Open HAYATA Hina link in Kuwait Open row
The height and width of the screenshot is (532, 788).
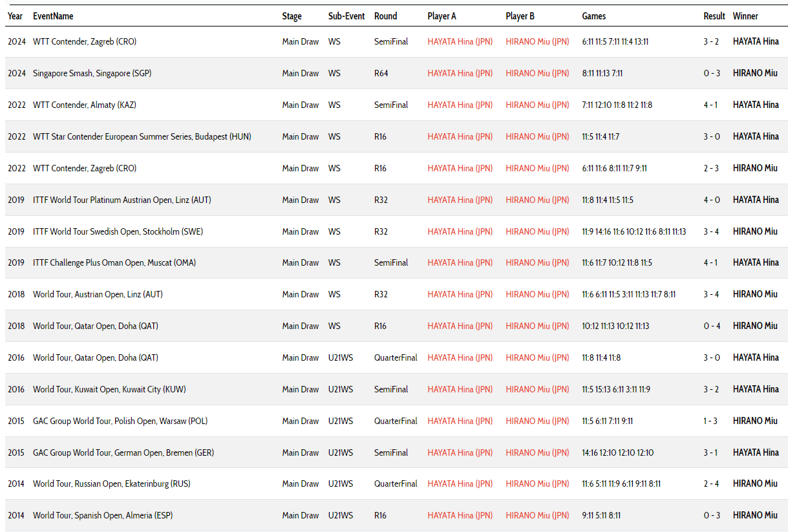pos(460,389)
